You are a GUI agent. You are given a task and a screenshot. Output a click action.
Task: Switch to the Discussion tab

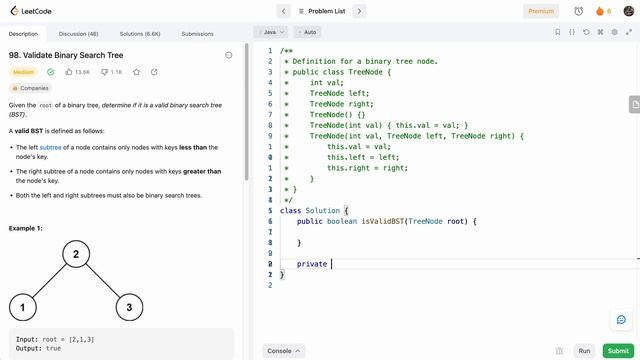pyautogui.click(x=78, y=34)
